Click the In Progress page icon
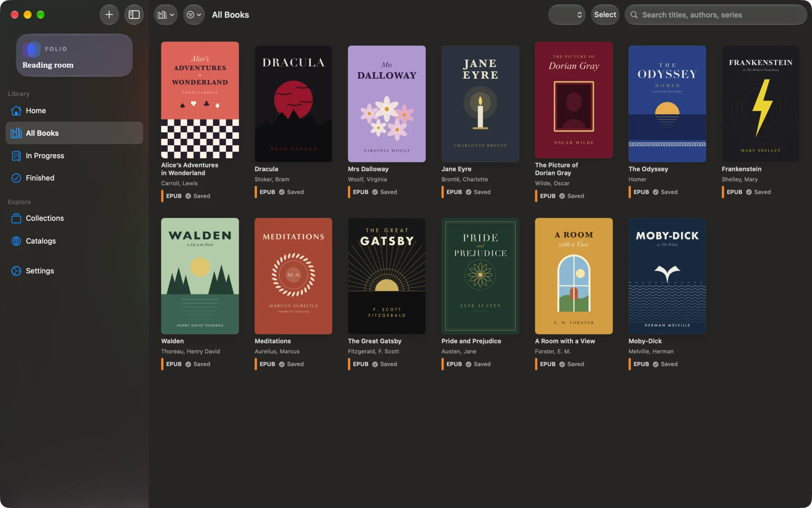812x508 pixels. (16, 156)
